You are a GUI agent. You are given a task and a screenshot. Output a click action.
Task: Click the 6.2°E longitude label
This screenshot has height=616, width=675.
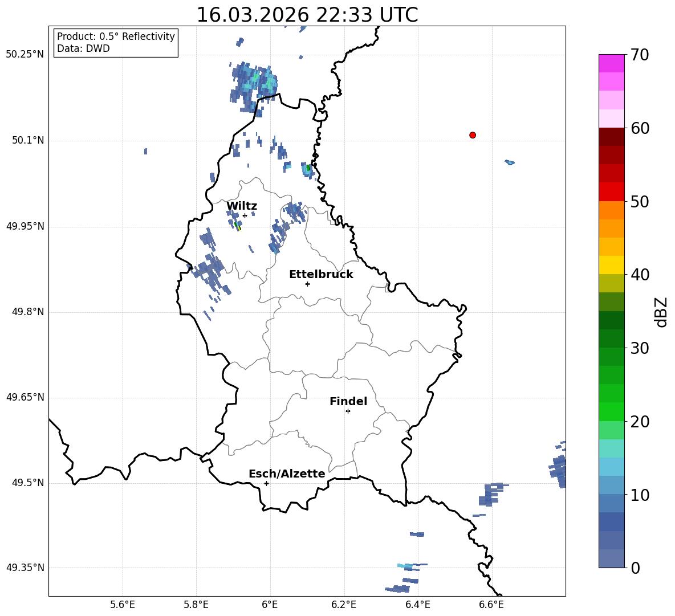tap(344, 605)
